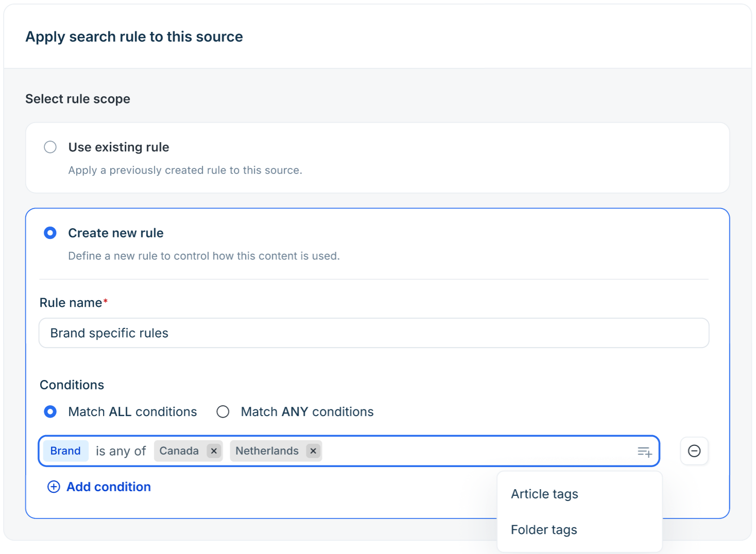Viewport: 756px width, 554px height.
Task: Remove the Canada tag
Action: tap(214, 451)
